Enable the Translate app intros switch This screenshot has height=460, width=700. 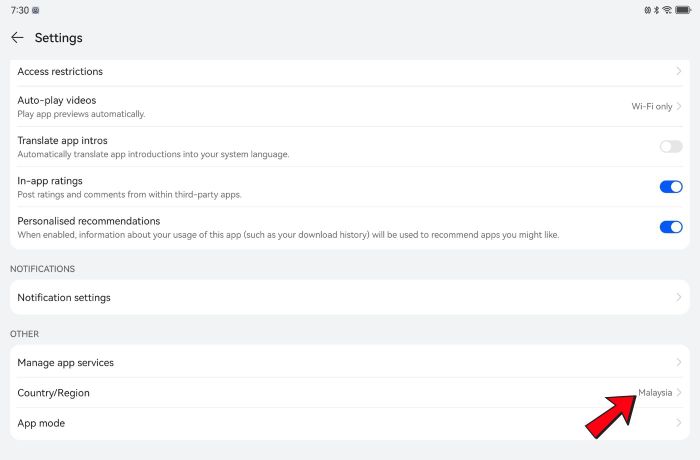pyautogui.click(x=671, y=147)
